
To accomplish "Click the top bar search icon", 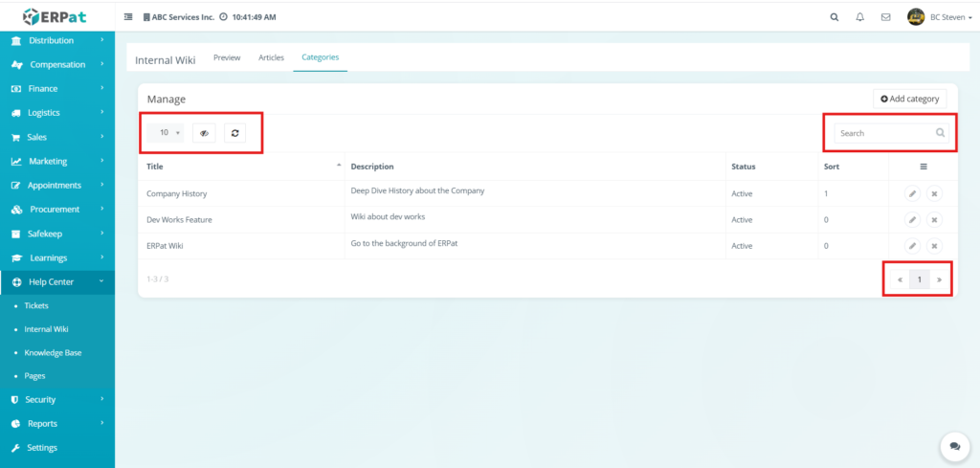I will 834,17.
